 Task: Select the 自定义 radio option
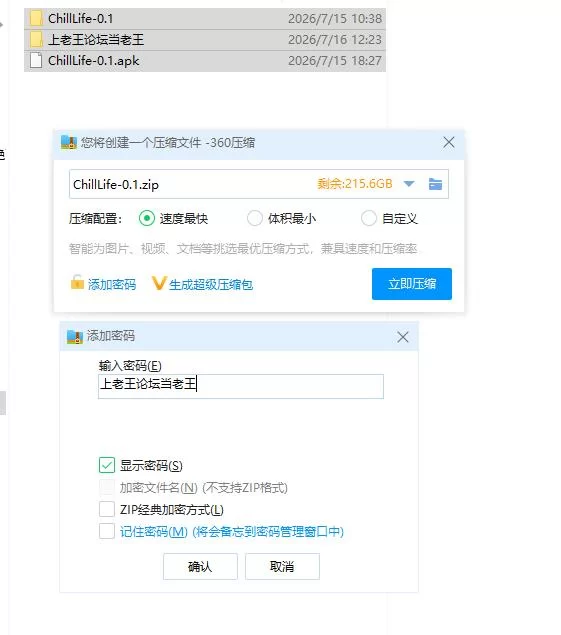point(369,218)
